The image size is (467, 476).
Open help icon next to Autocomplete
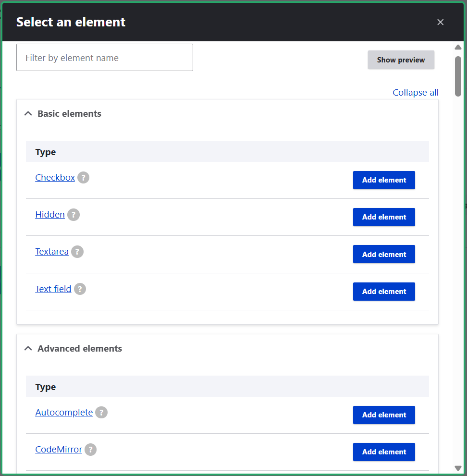coord(101,413)
